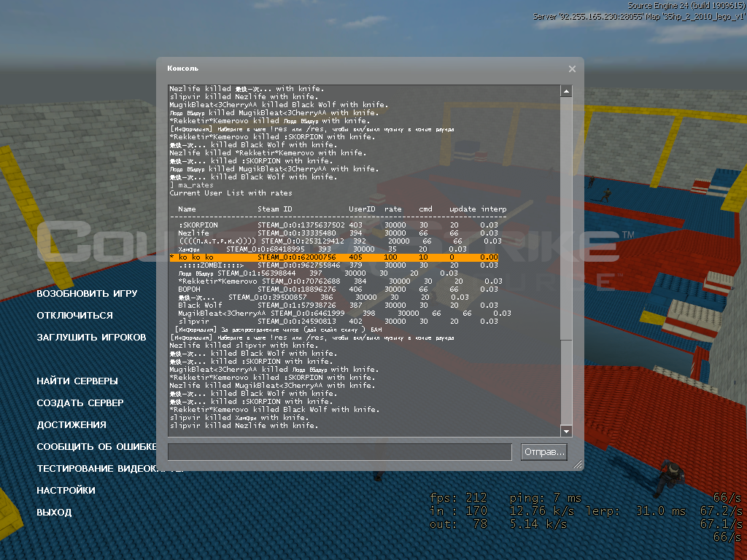Click the console vertical scrollbar thumb
This screenshot has height=560, width=747.
[x=566, y=219]
